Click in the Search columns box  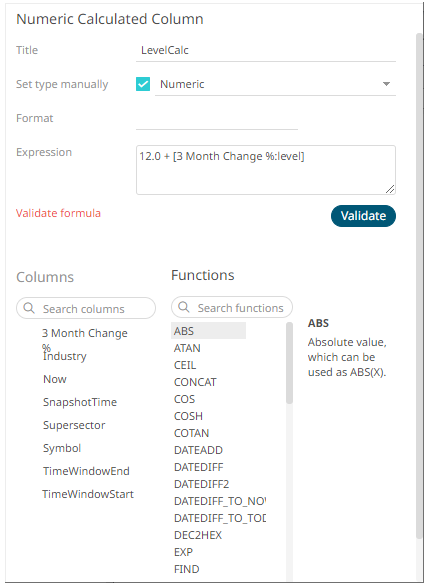click(86, 308)
